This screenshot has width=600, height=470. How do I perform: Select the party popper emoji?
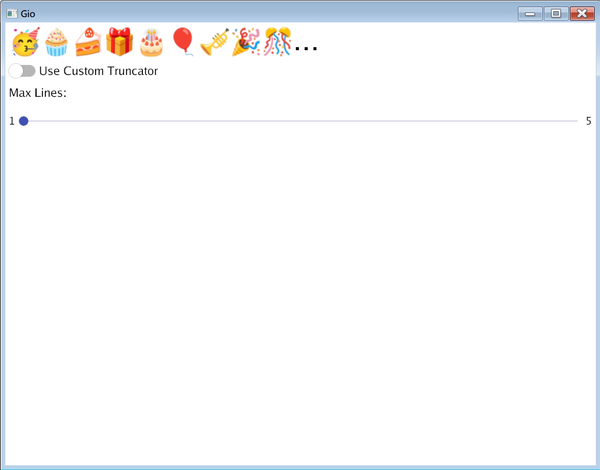tap(246, 43)
